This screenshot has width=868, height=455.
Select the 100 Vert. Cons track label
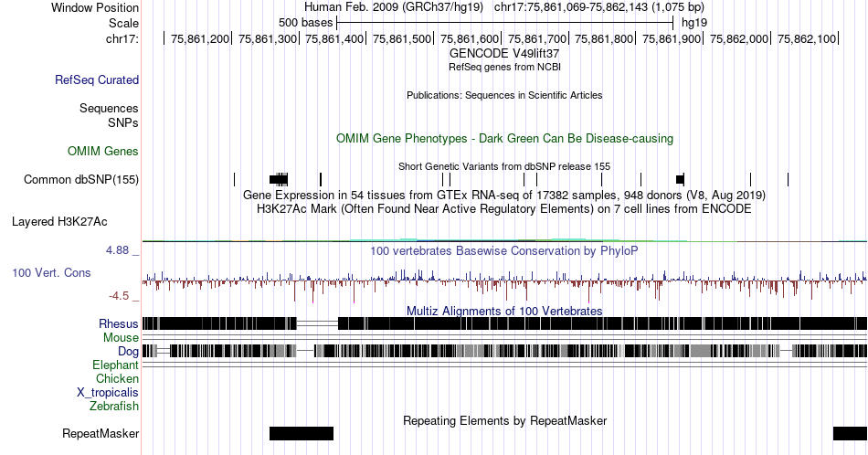click(51, 272)
